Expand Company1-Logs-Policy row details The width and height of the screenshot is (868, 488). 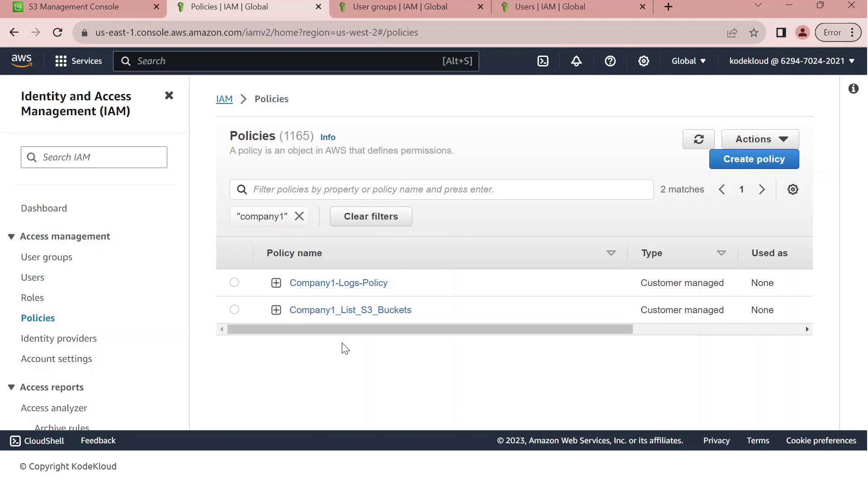(x=276, y=283)
